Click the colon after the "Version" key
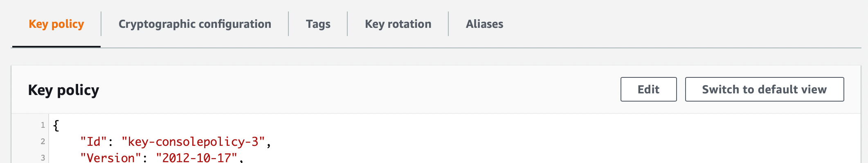 (x=145, y=158)
